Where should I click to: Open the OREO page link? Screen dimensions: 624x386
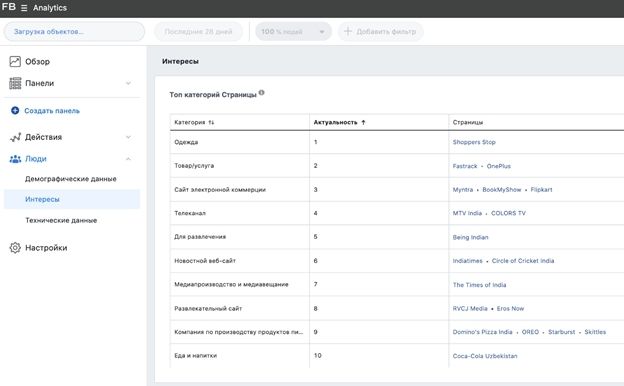click(530, 332)
